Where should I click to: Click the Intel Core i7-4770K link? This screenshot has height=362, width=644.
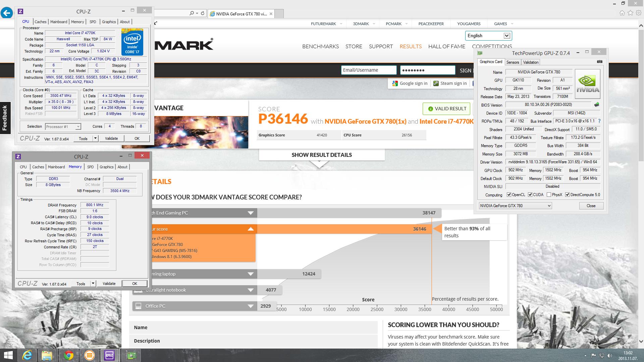[x=446, y=121]
